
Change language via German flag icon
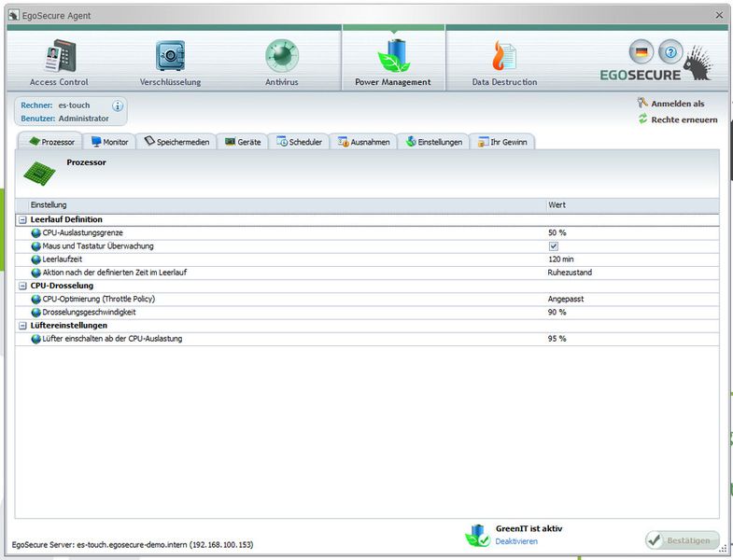[x=641, y=52]
